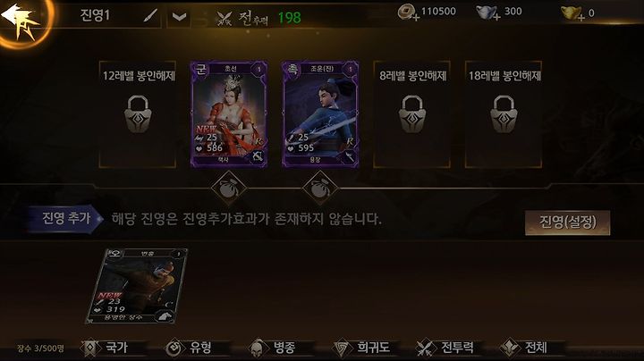Image resolution: width=644 pixels, height=361 pixels.
Task: Show 전체 generals filter
Action: point(530,348)
